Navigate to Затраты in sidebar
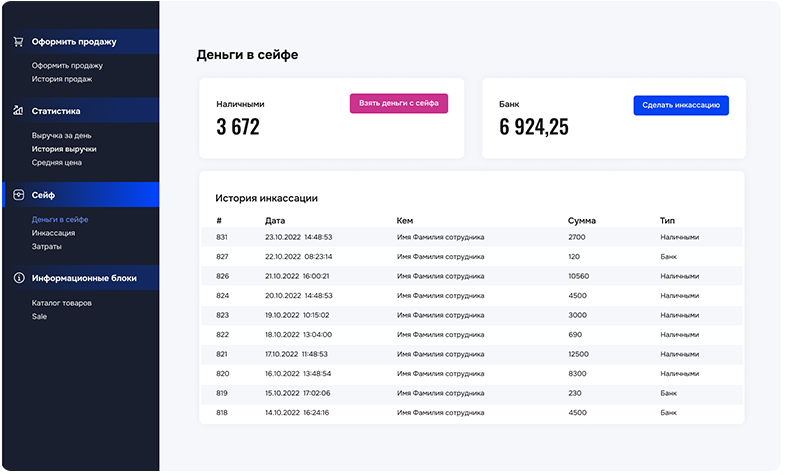Viewport: 785px width, 475px height. point(46,246)
